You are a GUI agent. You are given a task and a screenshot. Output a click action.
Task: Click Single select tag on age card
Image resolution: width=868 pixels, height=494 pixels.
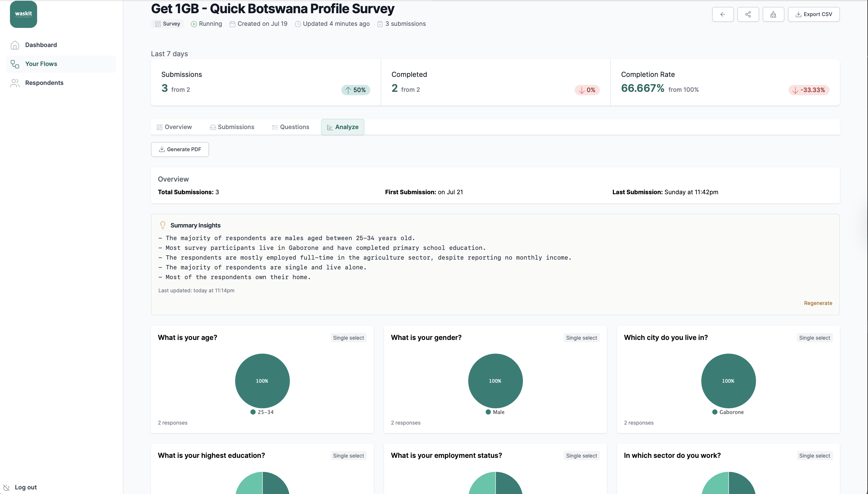348,338
